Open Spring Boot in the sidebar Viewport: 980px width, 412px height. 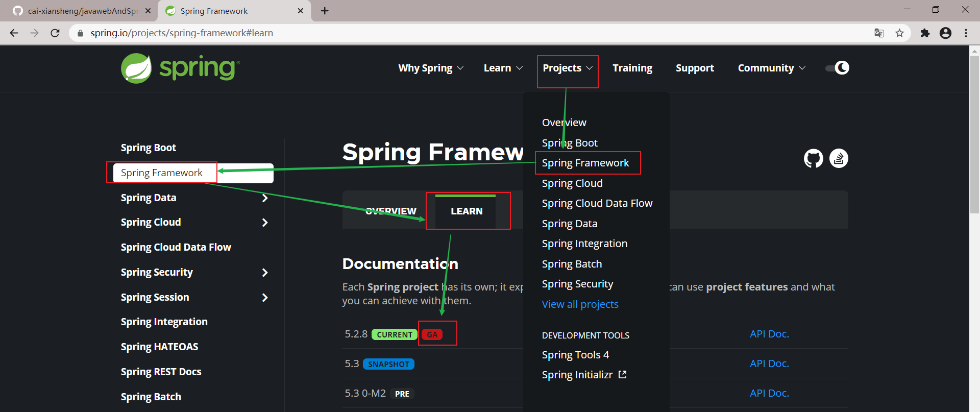click(149, 148)
